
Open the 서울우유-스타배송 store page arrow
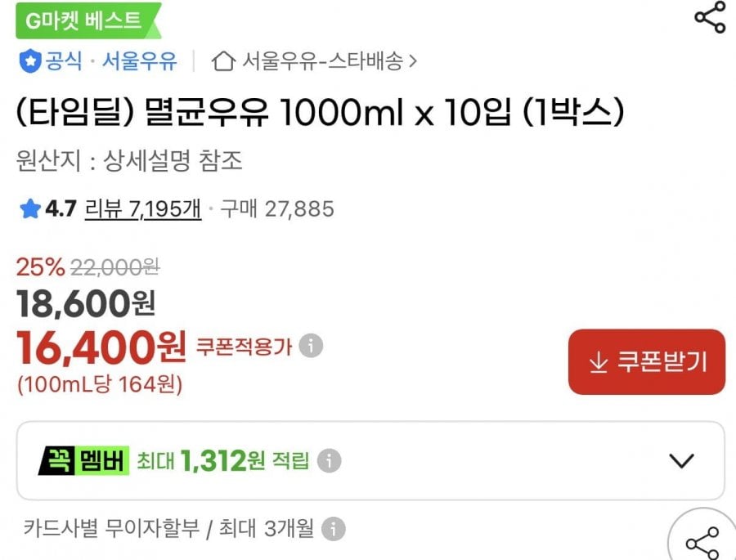(415, 59)
